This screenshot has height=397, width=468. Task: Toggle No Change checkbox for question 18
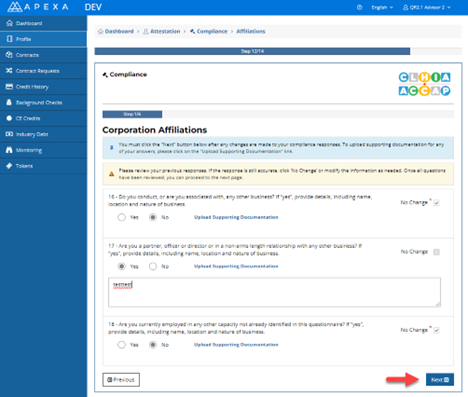(436, 330)
